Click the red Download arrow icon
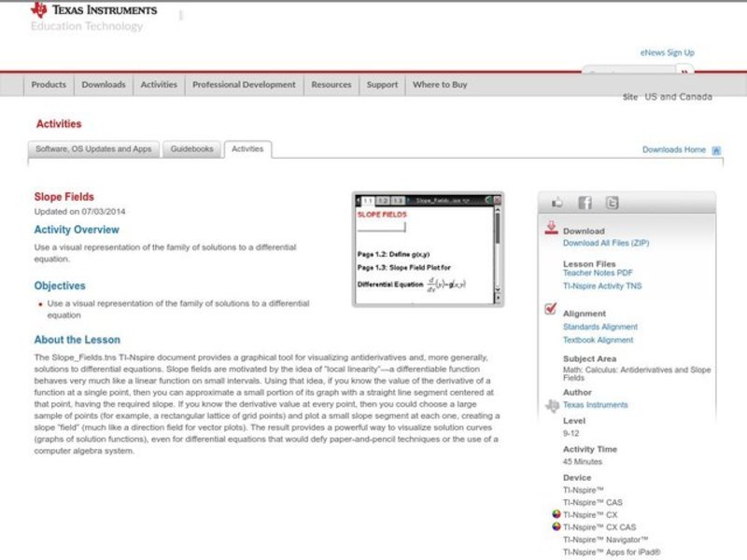The width and height of the screenshot is (747, 560). coord(551,228)
